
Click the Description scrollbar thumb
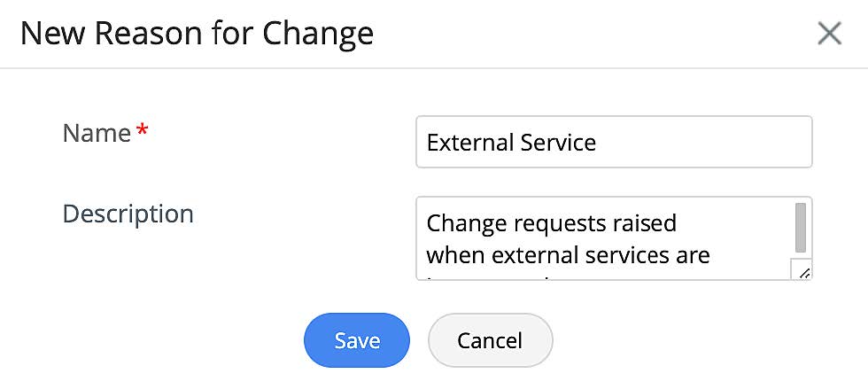point(801,228)
